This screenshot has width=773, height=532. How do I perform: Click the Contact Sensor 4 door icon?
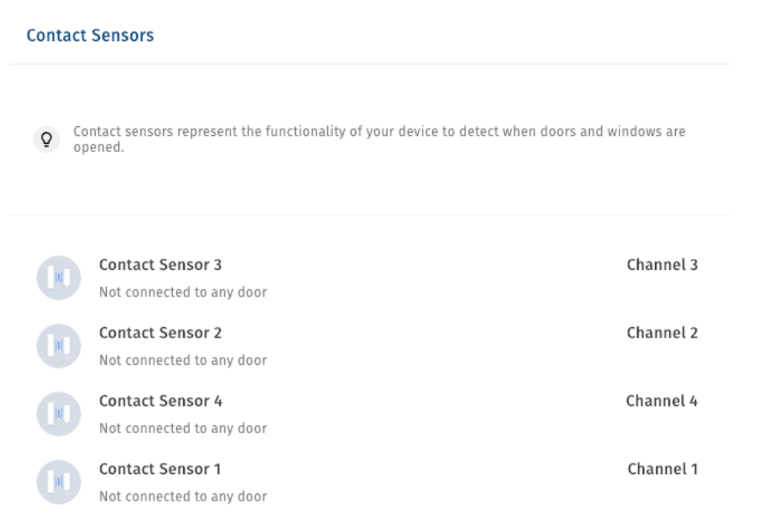pyautogui.click(x=59, y=414)
